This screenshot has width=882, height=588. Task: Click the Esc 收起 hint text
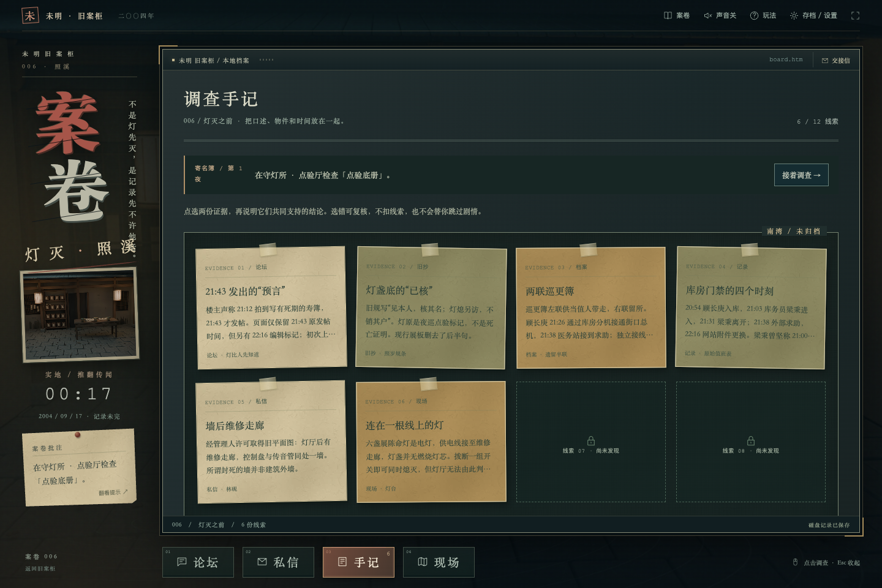849,563
